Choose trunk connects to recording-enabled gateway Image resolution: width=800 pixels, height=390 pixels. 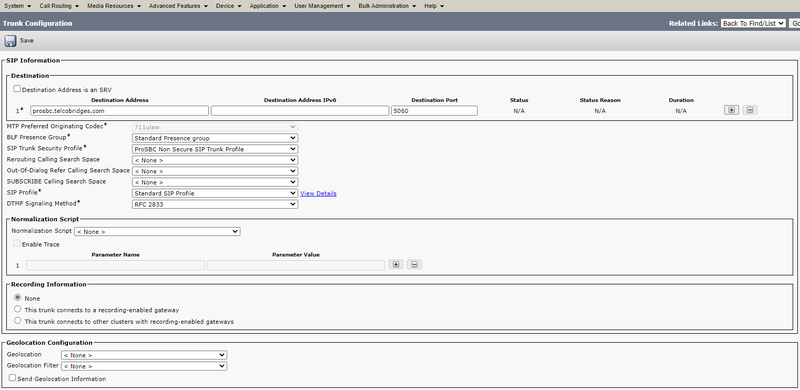18,309
